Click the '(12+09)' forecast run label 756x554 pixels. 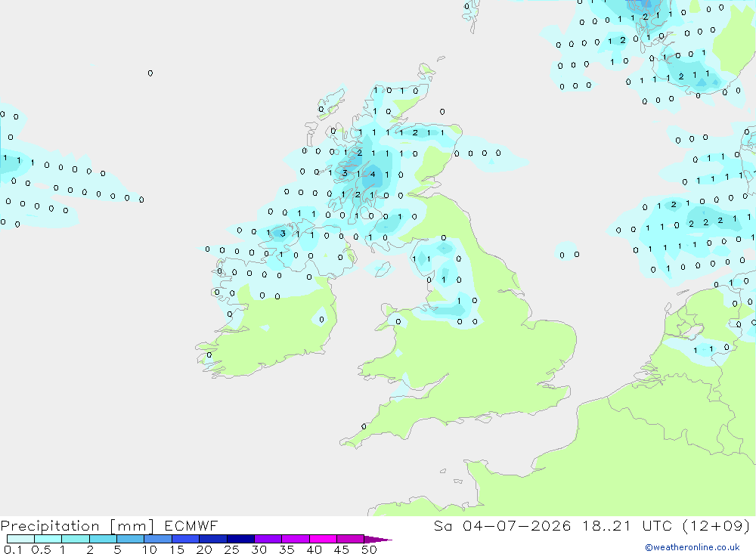click(x=716, y=525)
